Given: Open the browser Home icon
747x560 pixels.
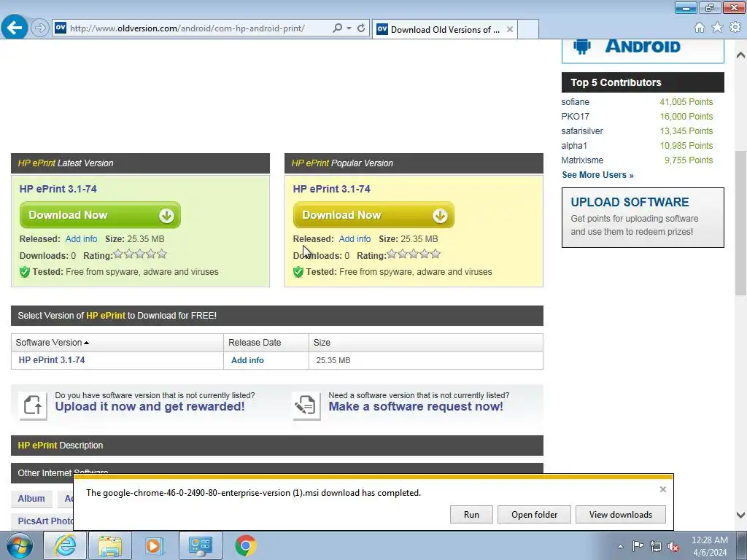Looking at the screenshot, I should click(700, 28).
